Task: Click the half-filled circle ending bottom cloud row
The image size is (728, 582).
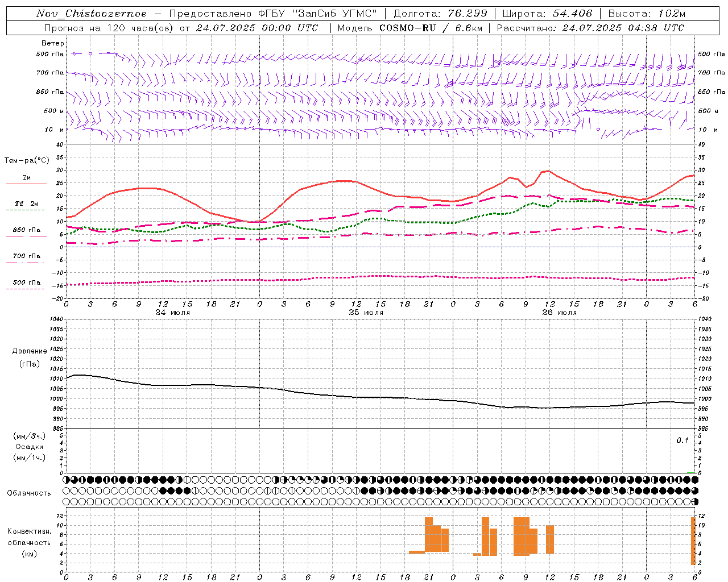Action: (x=694, y=502)
